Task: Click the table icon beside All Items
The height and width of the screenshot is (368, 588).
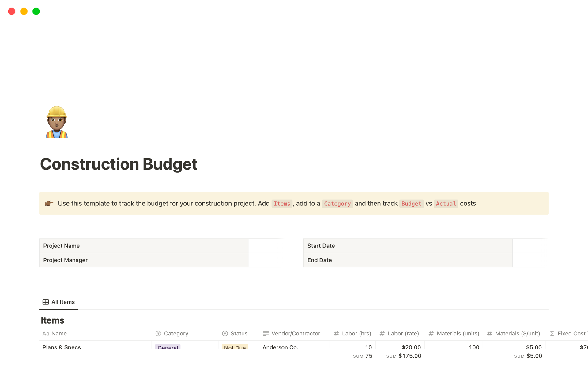Action: (x=46, y=302)
